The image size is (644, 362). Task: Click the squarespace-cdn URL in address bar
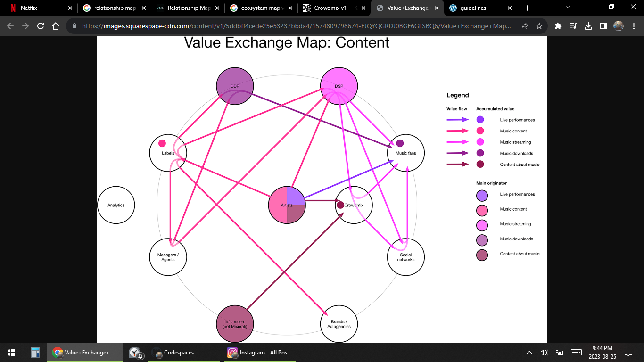(x=296, y=26)
